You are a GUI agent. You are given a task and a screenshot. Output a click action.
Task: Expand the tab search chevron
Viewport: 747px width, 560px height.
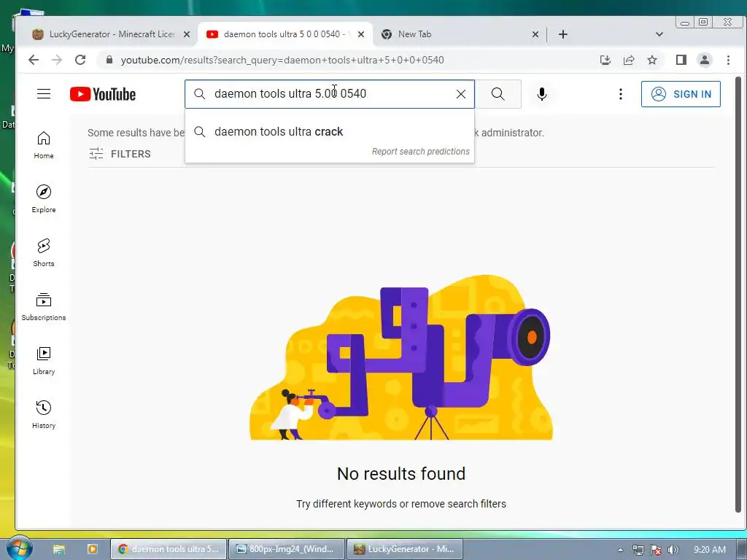click(x=659, y=34)
